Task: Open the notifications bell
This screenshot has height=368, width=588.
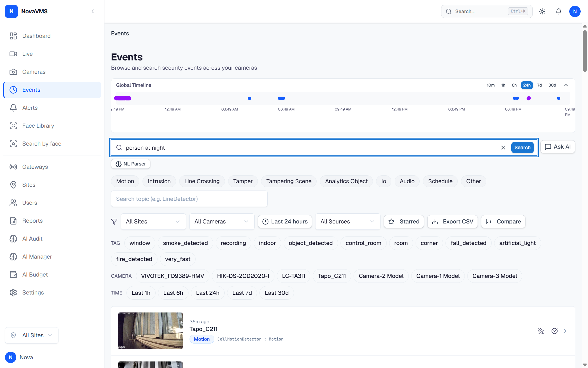Action: tap(559, 11)
